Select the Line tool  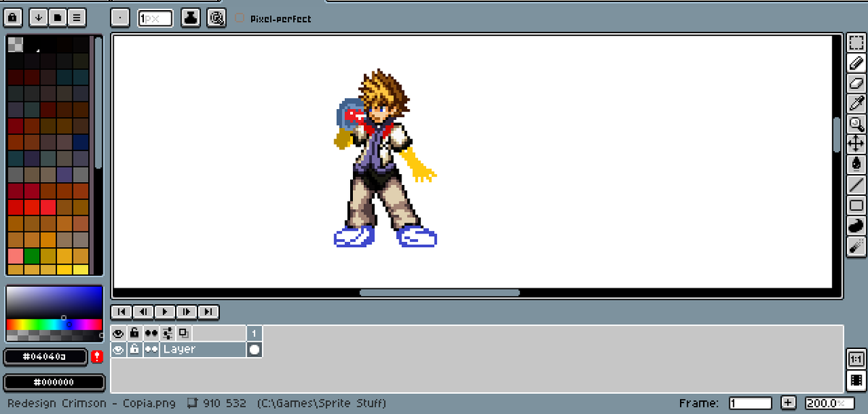pyautogui.click(x=856, y=185)
